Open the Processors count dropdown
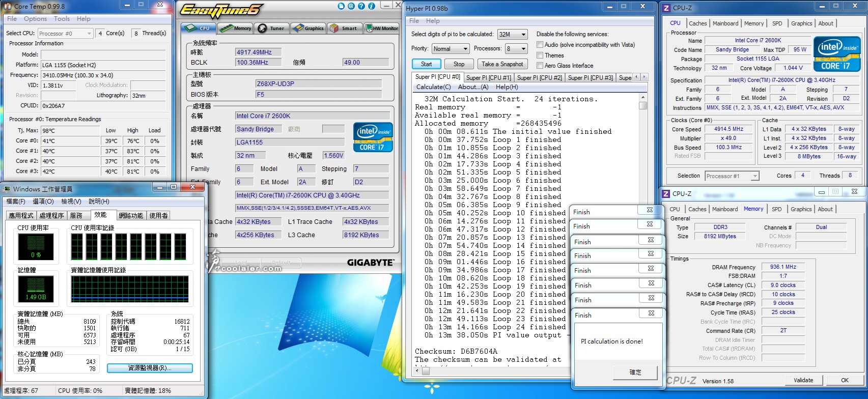Viewport: 868px width, 399px height. coord(516,49)
